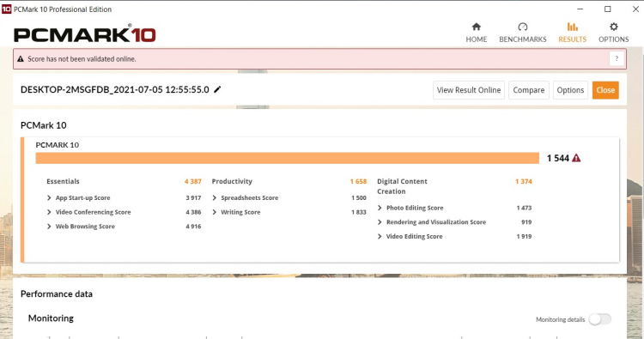Open the Home tab icon
The width and height of the screenshot is (644, 339).
coord(476,27)
